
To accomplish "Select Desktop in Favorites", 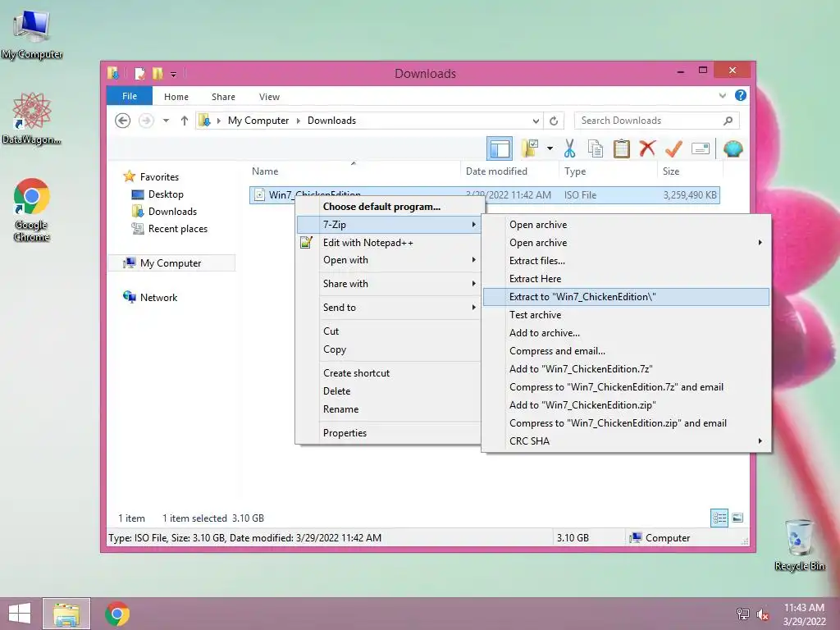I will click(x=166, y=194).
